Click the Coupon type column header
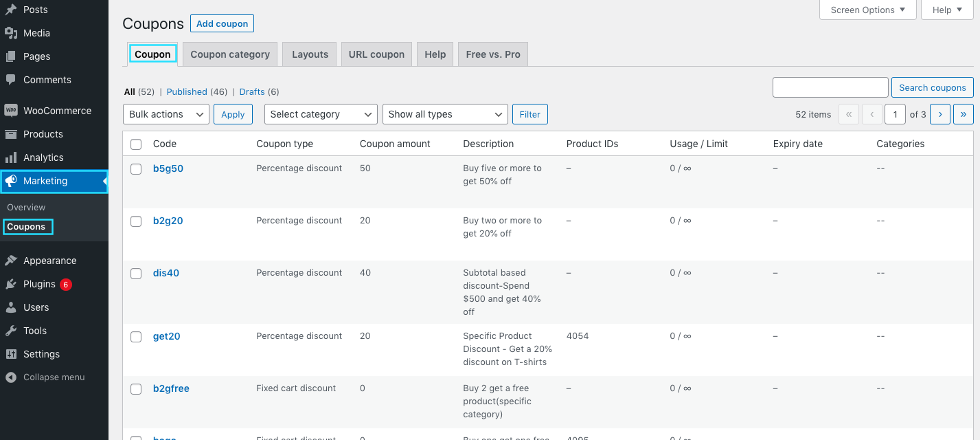The height and width of the screenshot is (440, 980). pyautogui.click(x=284, y=144)
